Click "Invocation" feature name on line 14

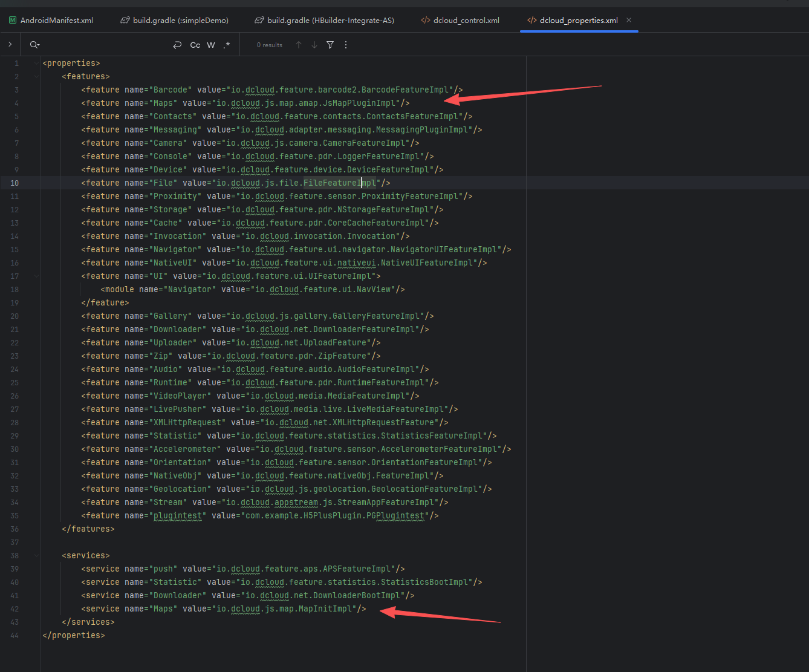[x=178, y=236]
